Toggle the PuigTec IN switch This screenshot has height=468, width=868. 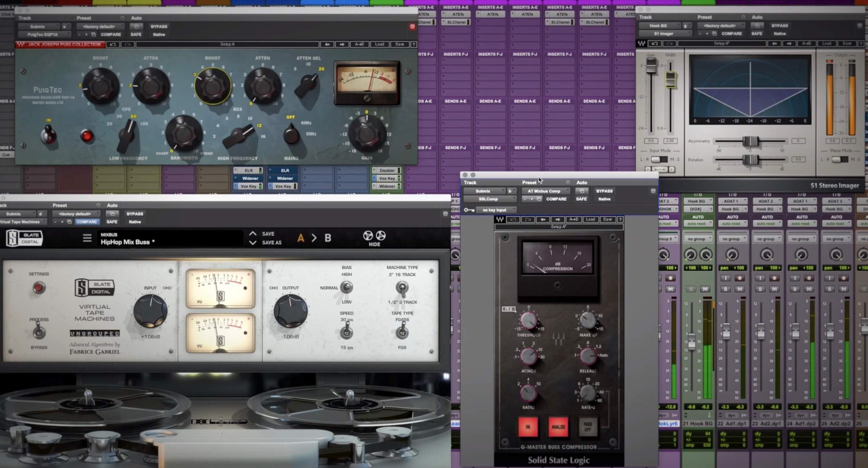click(49, 135)
